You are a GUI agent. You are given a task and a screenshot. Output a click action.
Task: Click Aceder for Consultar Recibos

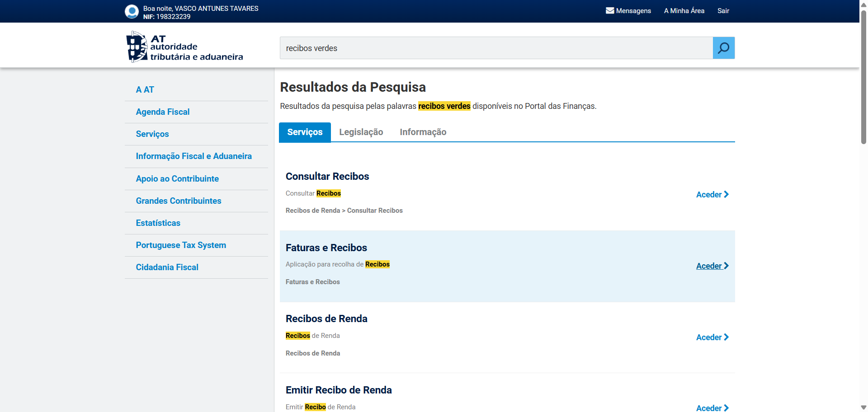tap(712, 195)
